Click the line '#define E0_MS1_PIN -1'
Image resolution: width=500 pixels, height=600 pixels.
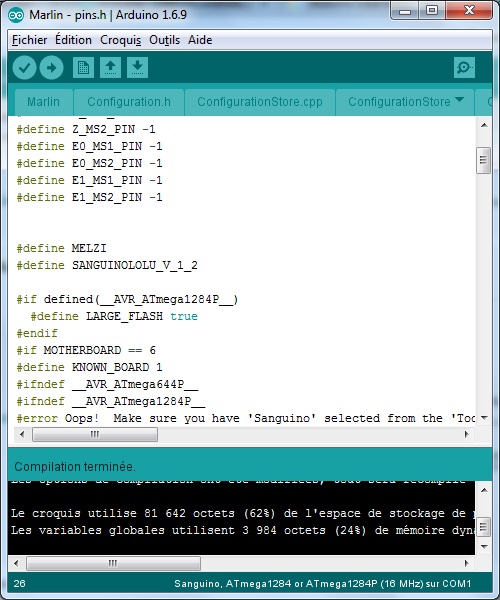[x=90, y=146]
